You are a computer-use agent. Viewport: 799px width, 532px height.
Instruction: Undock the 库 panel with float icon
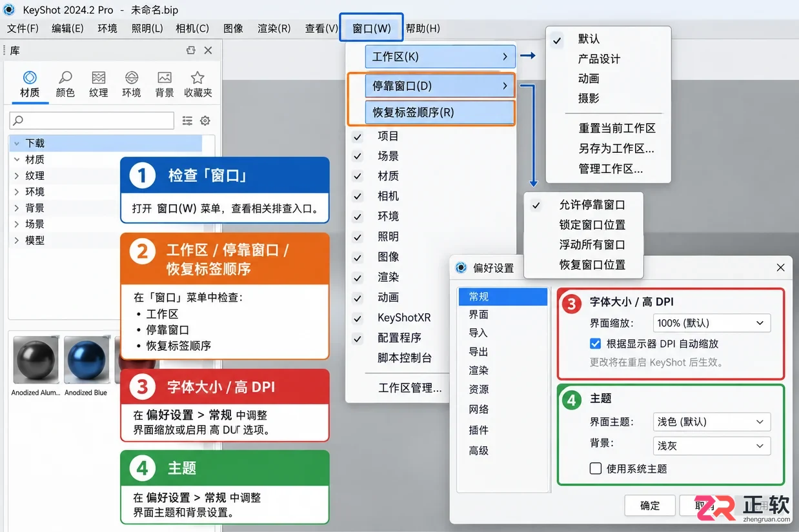pyautogui.click(x=190, y=50)
